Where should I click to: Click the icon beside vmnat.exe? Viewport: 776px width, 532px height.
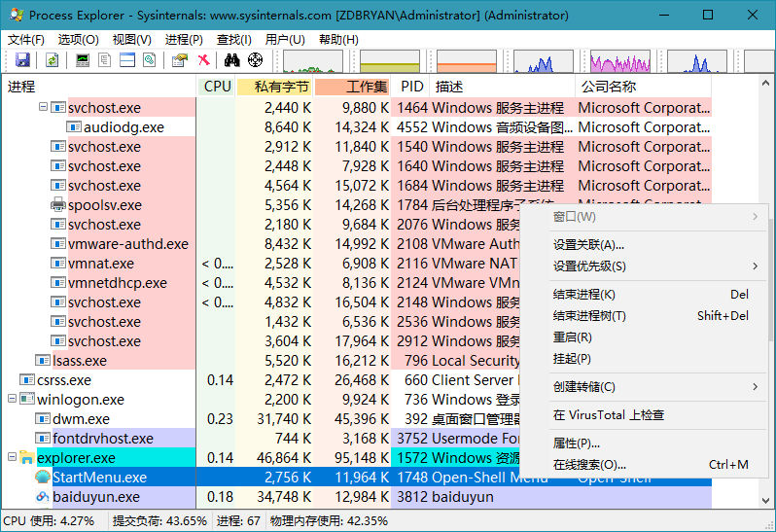[58, 263]
